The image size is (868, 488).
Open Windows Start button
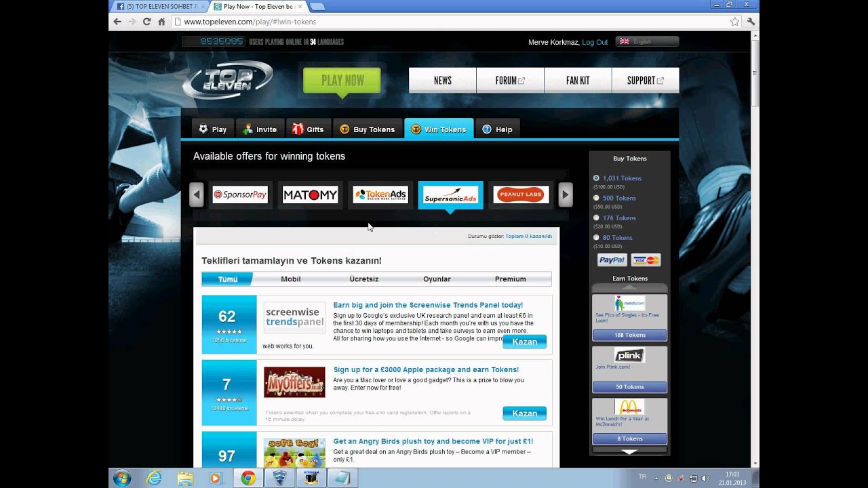(x=123, y=478)
